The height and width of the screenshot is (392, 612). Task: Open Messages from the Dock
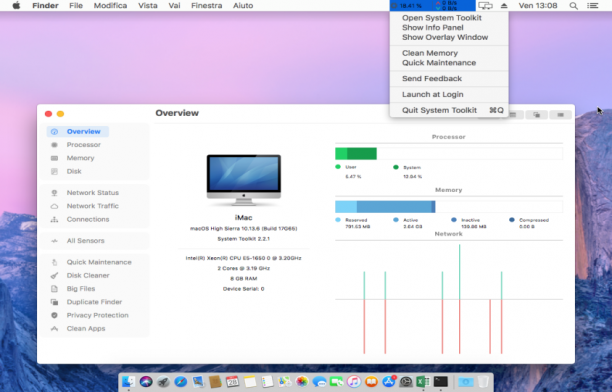319,381
